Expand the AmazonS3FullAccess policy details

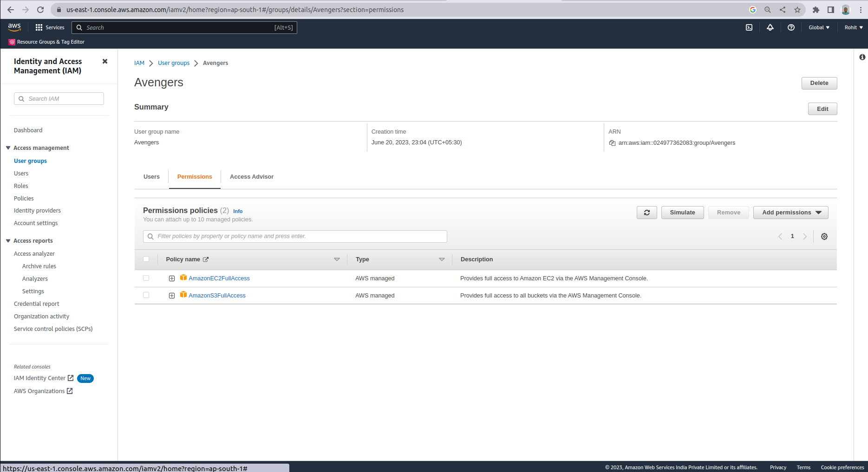point(172,296)
